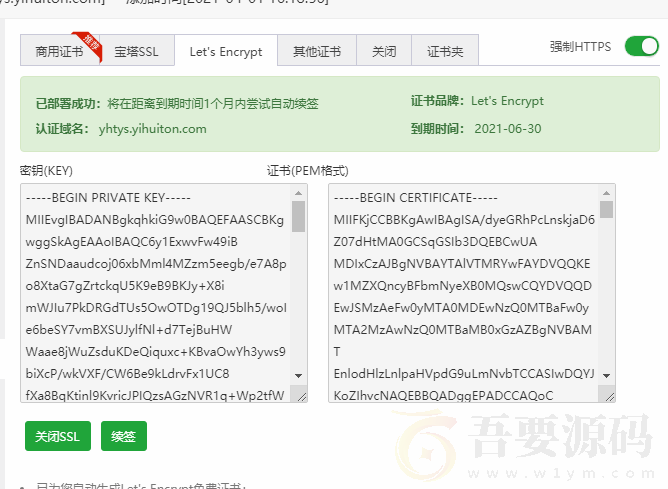Select the Let's Encrypt tab
Viewport: 668px width, 489px height.
tap(226, 52)
